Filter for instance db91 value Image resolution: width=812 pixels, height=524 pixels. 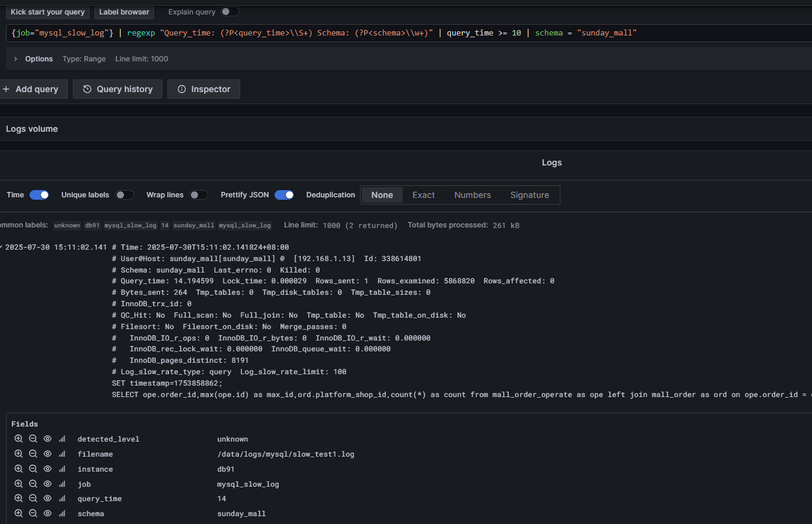[x=19, y=469]
